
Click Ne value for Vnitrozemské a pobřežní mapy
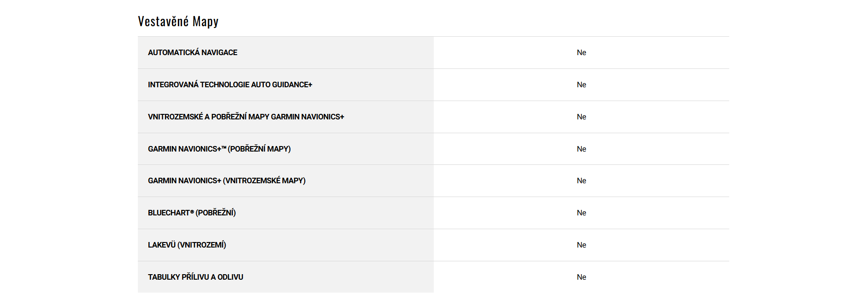[x=581, y=117]
